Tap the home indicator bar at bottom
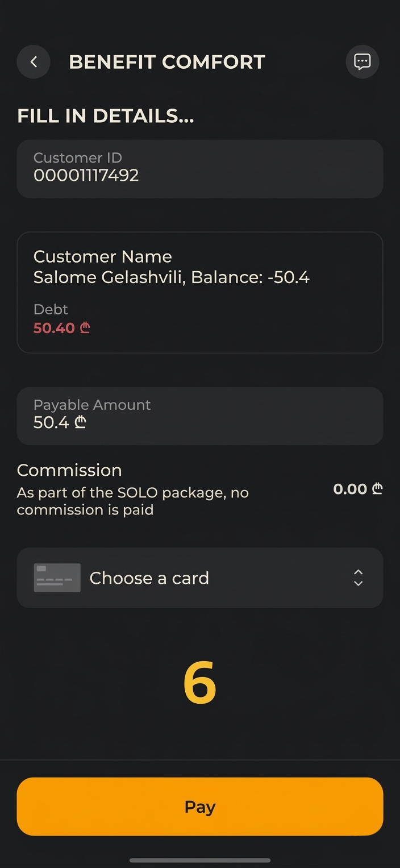Screen dimensions: 400x868 199,860
